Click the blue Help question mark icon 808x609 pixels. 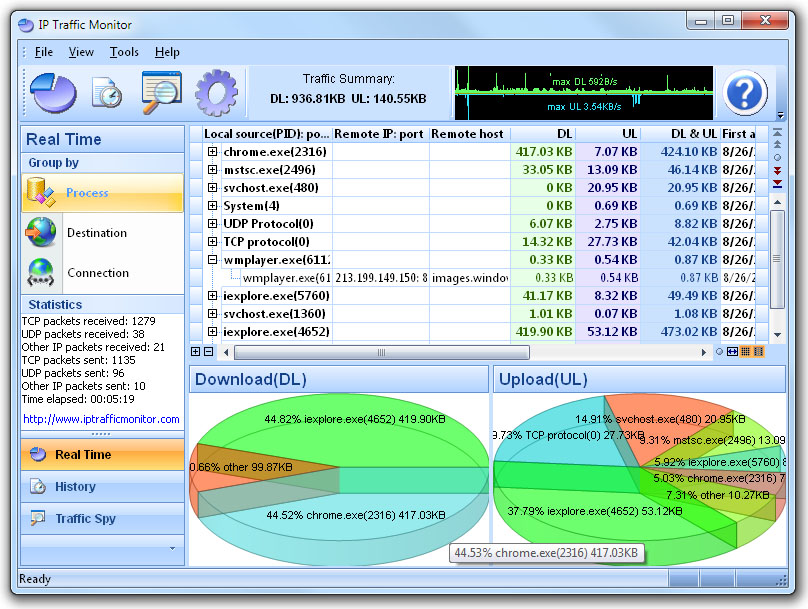coord(745,93)
